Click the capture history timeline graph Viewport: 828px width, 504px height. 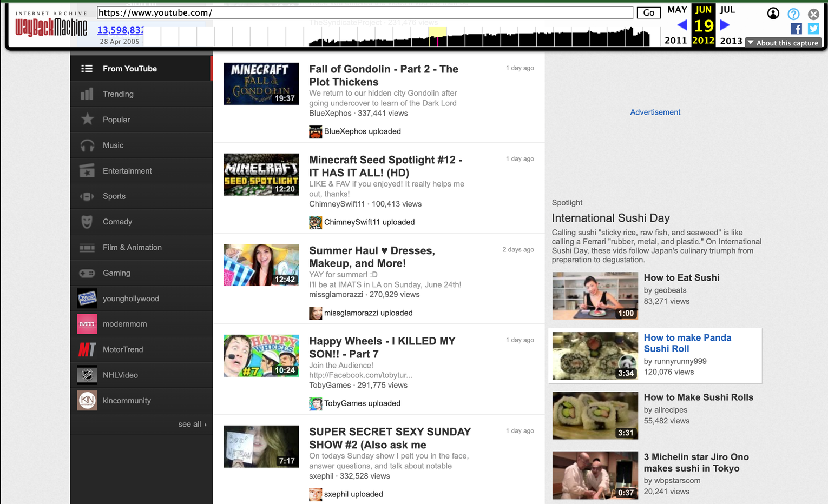pos(479,37)
